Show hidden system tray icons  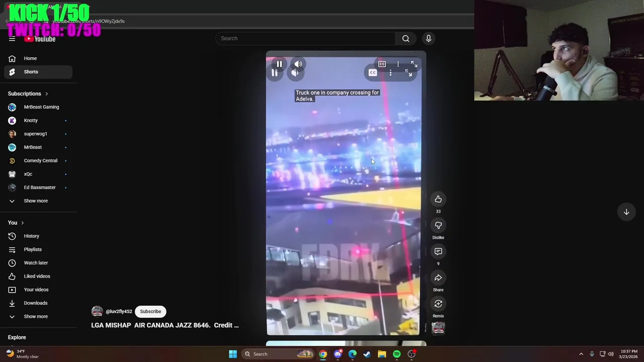point(581,354)
